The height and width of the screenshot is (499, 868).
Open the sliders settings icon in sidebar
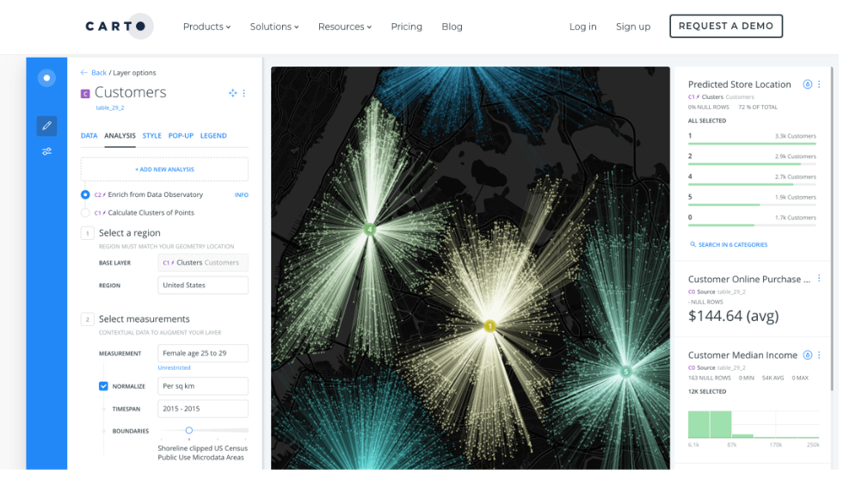coord(46,151)
